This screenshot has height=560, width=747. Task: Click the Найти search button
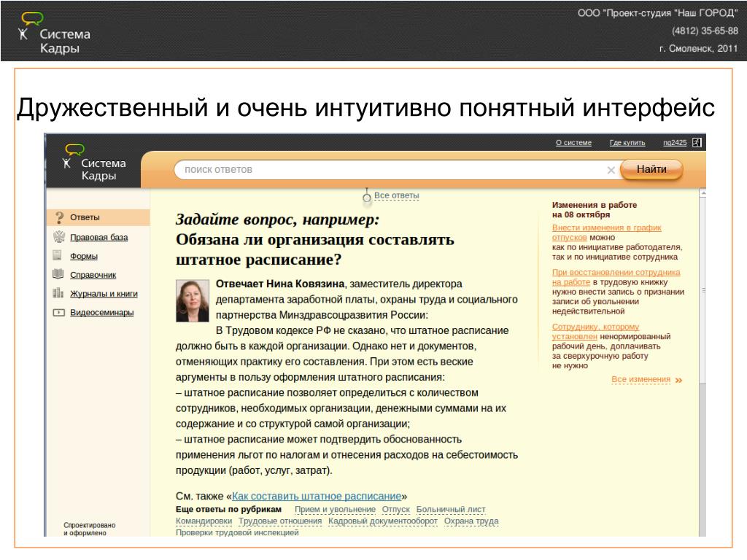point(651,169)
